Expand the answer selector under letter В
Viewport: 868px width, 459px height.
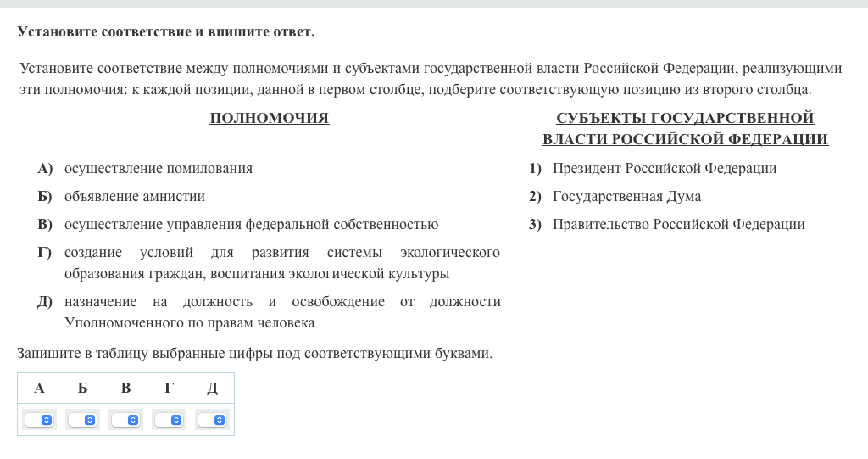click(125, 420)
